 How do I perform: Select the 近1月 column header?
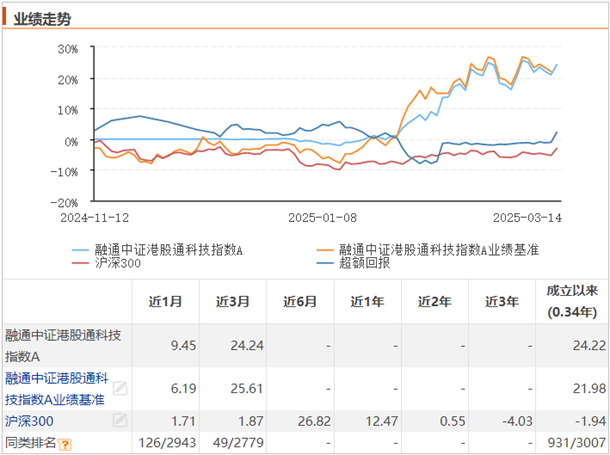[166, 301]
